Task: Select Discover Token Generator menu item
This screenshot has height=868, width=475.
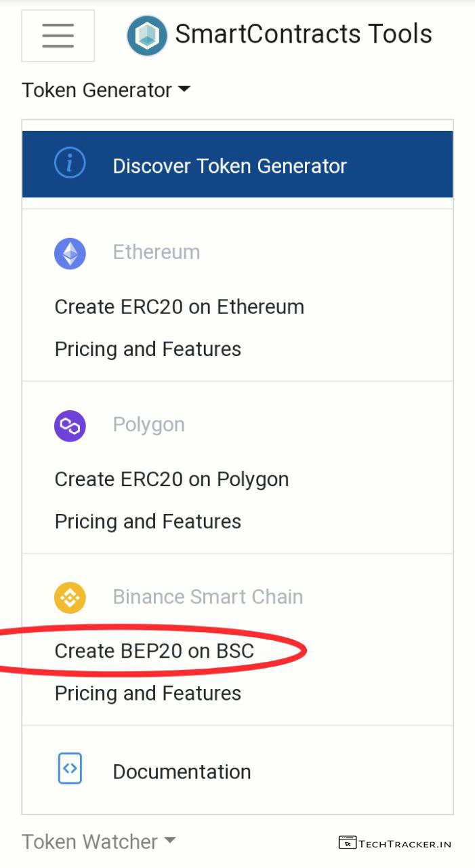Action: (230, 166)
